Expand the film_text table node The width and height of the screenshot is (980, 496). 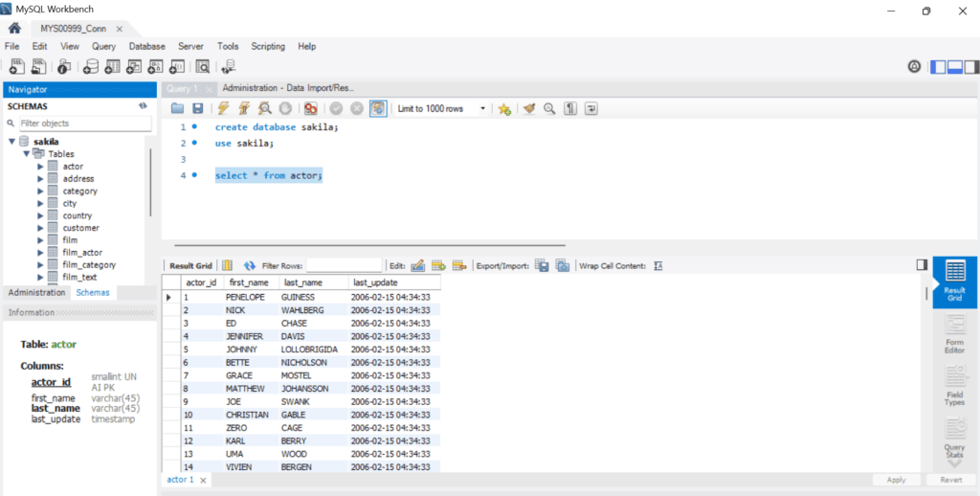[x=40, y=277]
